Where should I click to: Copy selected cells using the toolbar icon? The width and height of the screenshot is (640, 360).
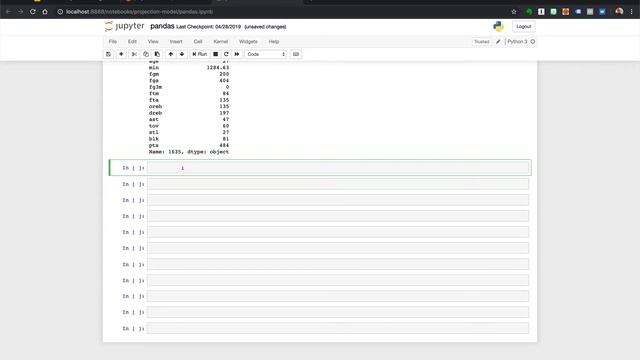pos(146,54)
